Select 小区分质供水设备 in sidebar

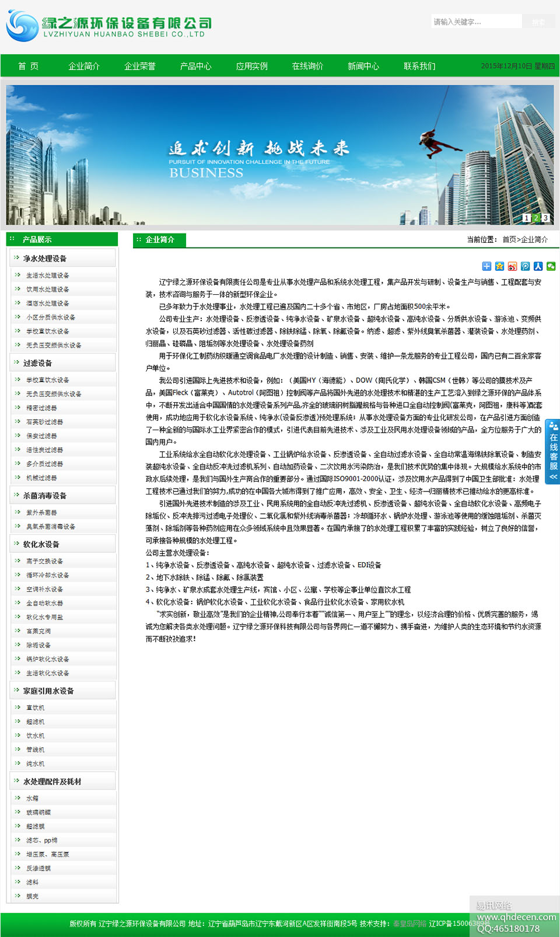(51, 317)
